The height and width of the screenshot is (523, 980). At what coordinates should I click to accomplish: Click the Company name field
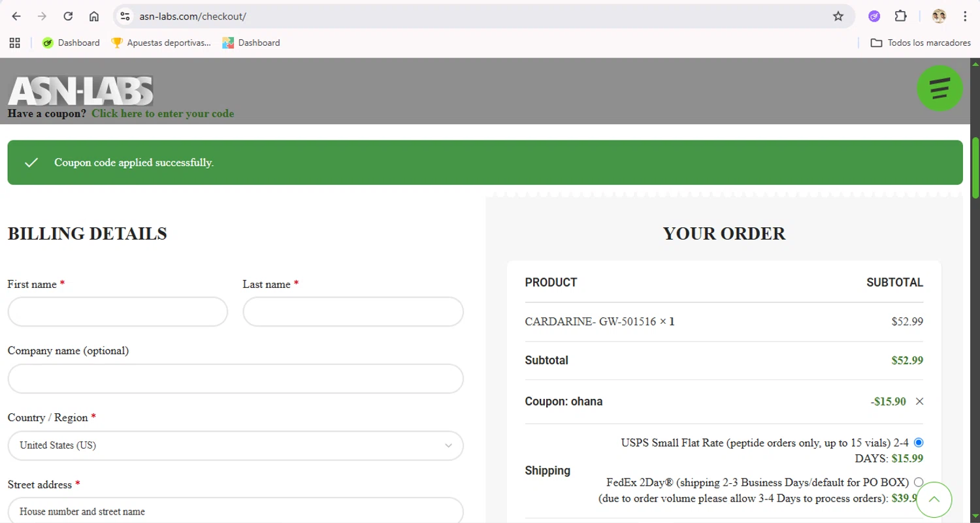pos(235,379)
